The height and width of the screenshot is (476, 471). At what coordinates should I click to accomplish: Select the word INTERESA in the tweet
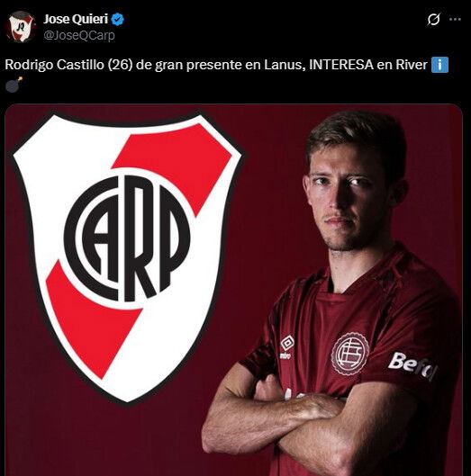341,65
